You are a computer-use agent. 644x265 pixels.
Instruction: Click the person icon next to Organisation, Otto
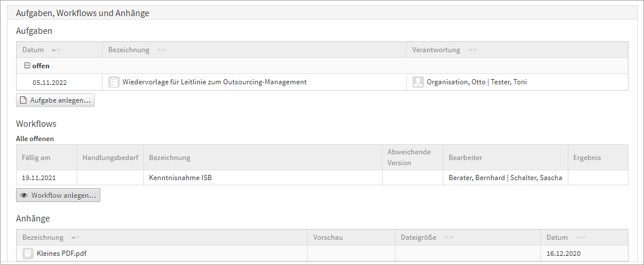click(418, 82)
